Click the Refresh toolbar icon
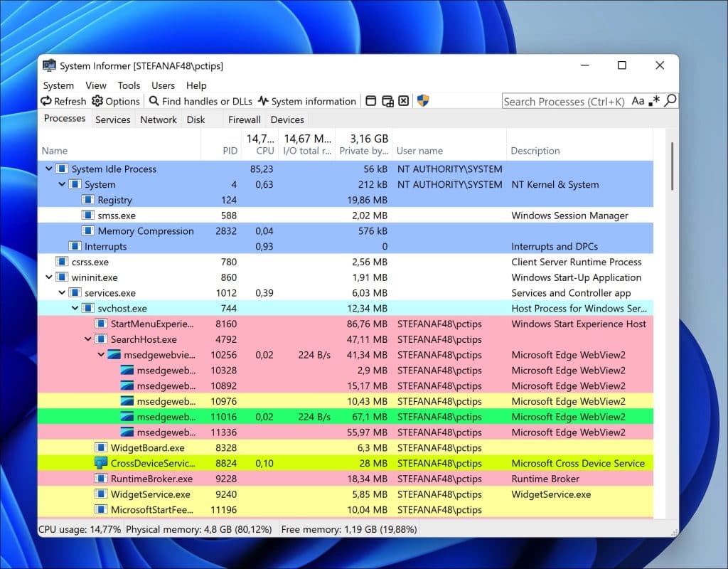 tap(47, 102)
